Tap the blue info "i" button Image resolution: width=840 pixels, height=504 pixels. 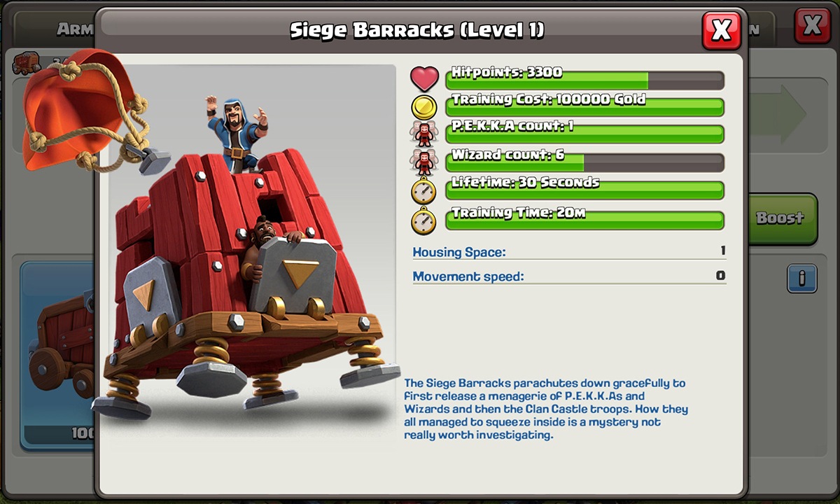(801, 278)
